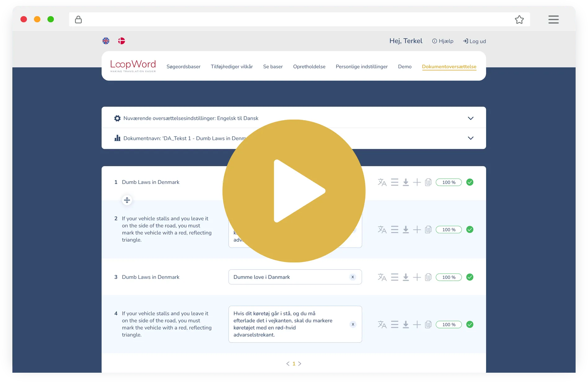Expand the current translation settings panel
This screenshot has height=382, width=588.
tap(470, 118)
